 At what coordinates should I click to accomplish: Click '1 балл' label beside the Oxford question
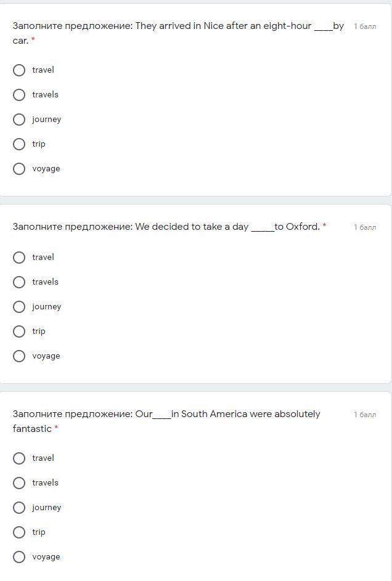point(364,227)
